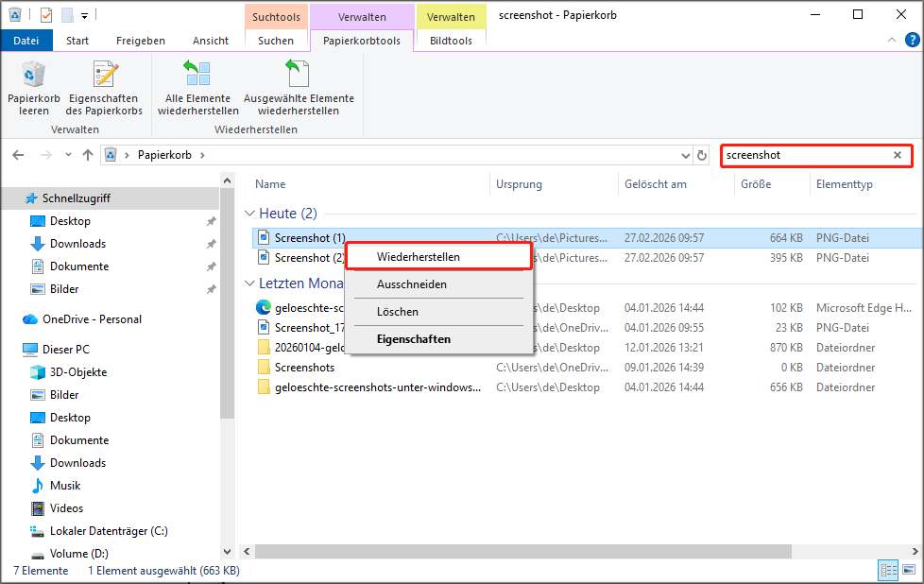This screenshot has height=584, width=924.
Task: Click Alle Elemente wiederherstellen icon
Action: (197, 76)
